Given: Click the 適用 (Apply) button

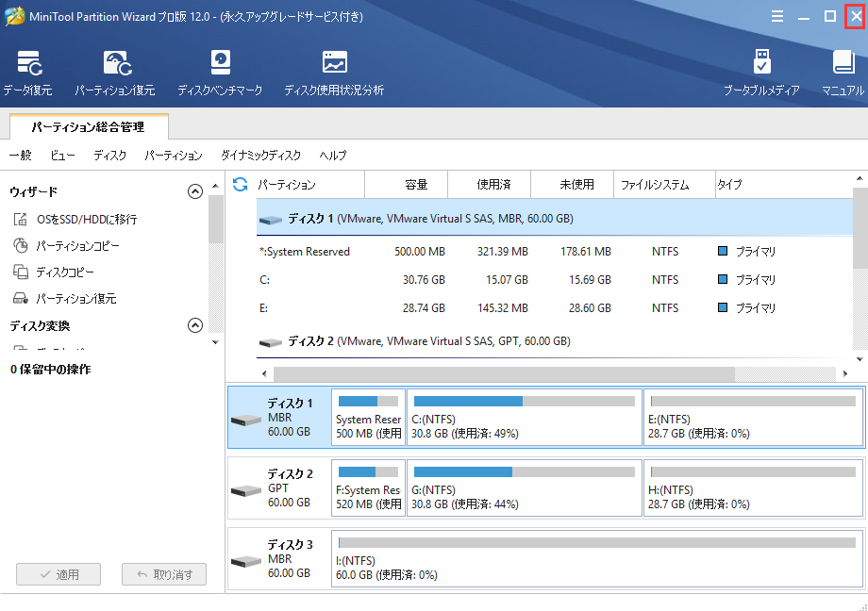Looking at the screenshot, I should (59, 574).
